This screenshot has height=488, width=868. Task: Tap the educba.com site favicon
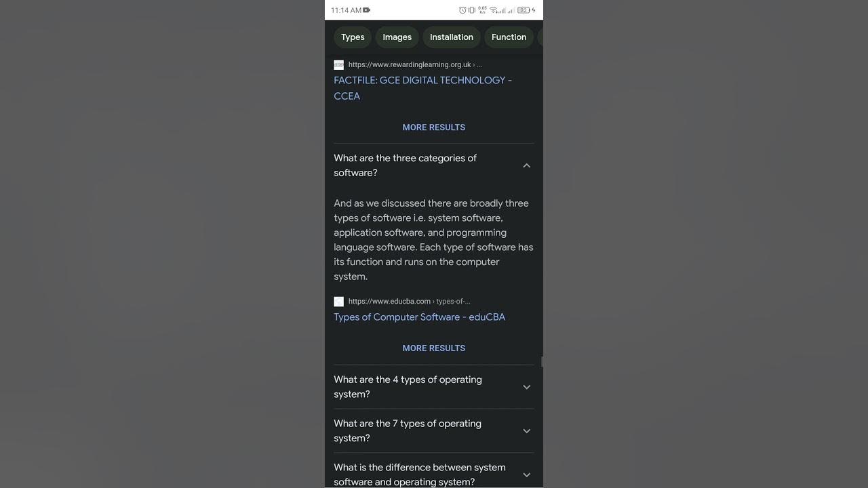pyautogui.click(x=338, y=302)
